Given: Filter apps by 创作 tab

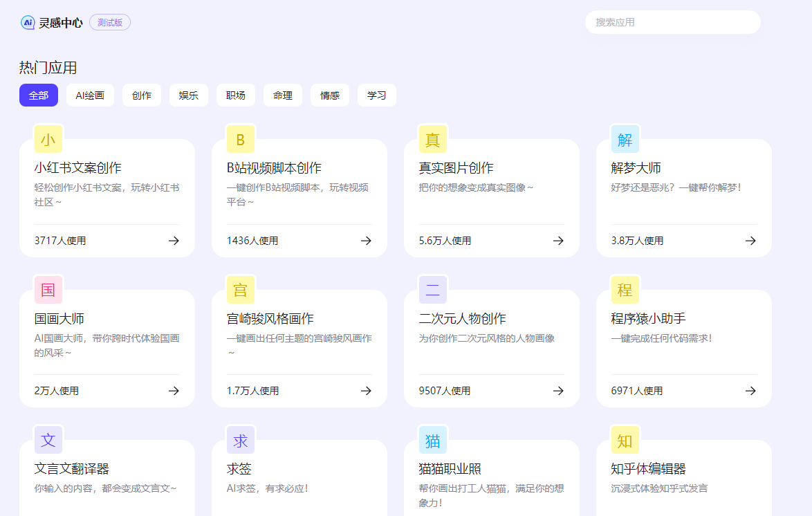Looking at the screenshot, I should tap(141, 95).
